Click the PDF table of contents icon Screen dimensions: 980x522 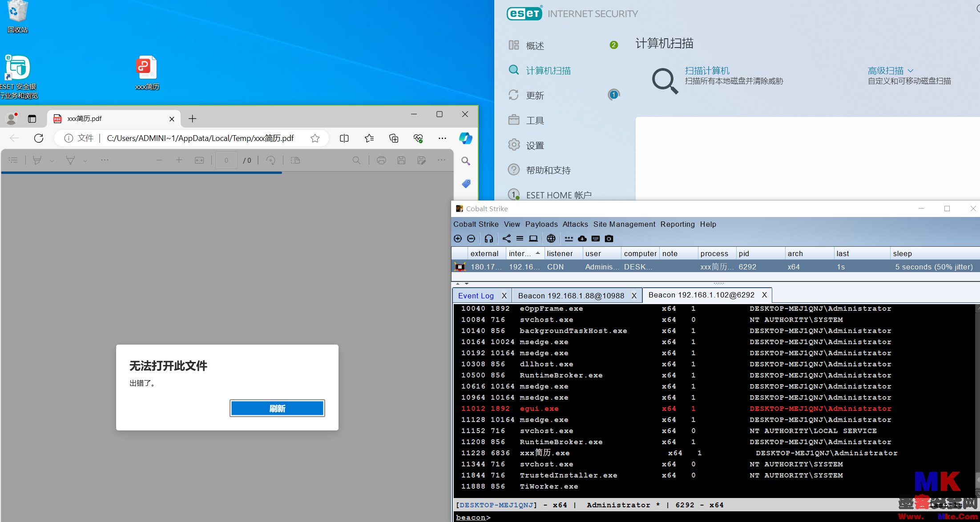click(13, 161)
